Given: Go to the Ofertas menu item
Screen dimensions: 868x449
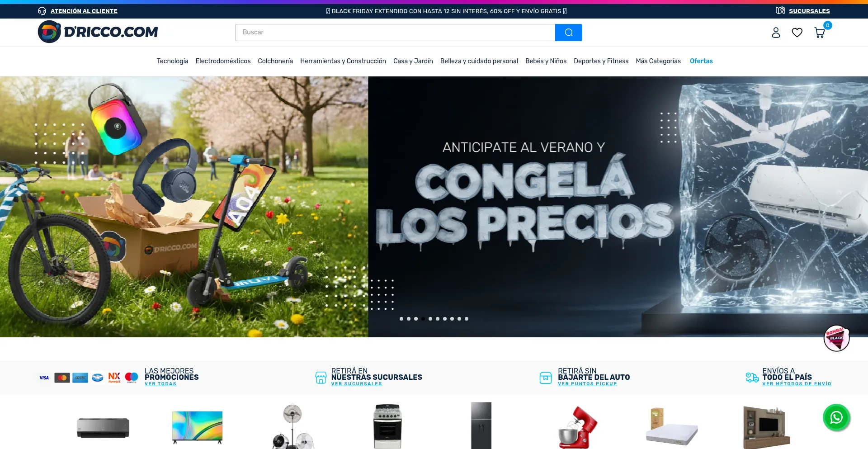Looking at the screenshot, I should pyautogui.click(x=701, y=61).
